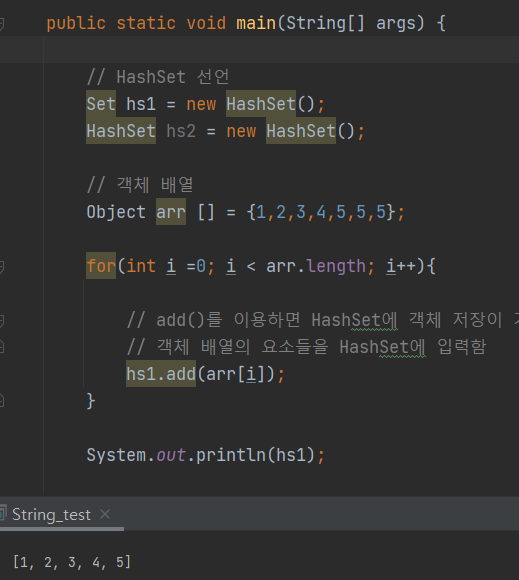Click the out field in System.out
Viewport: 519px width, 580px height.
coord(171,455)
